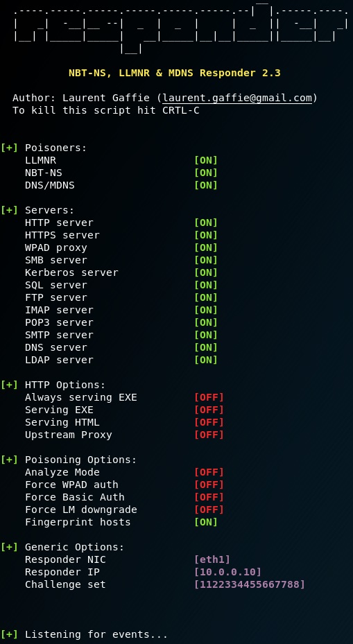Screen dimensions: 353x644
Task: Select the LLMNR poisoner ON status
Action: point(206,160)
